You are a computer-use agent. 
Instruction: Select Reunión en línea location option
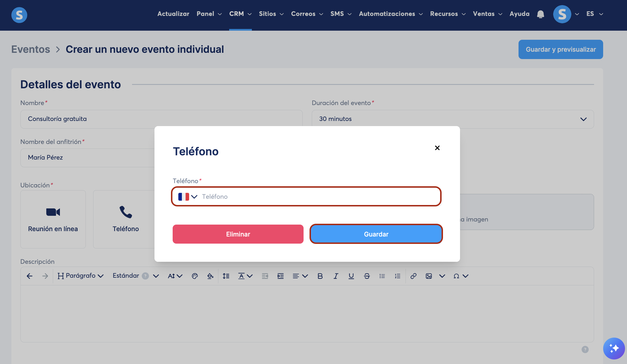[x=53, y=219]
